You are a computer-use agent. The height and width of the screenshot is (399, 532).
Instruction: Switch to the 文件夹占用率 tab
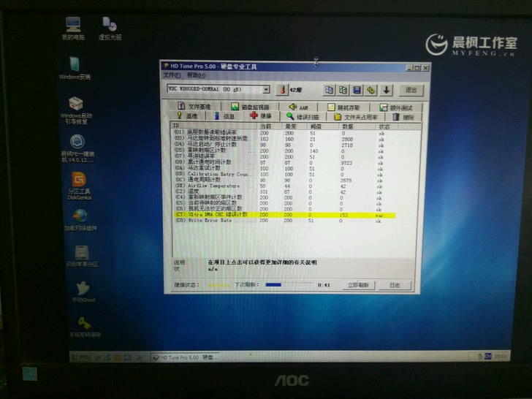356,117
